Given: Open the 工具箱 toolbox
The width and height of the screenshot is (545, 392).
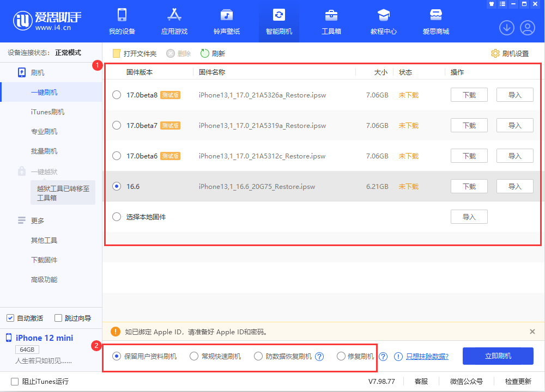Looking at the screenshot, I should click(x=331, y=21).
